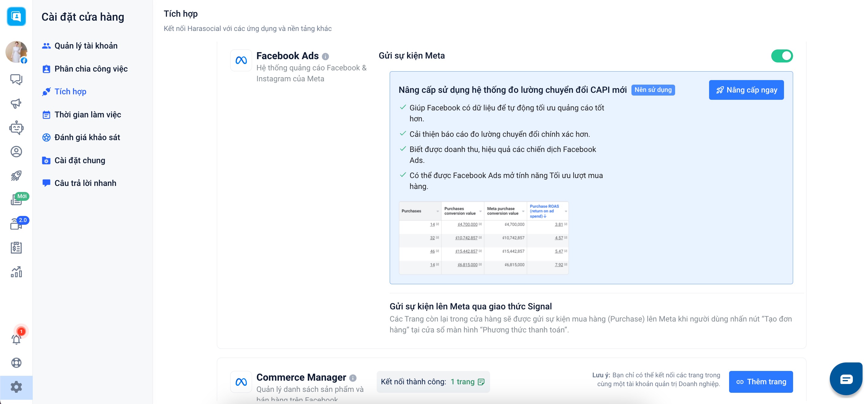This screenshot has height=404, width=868.
Task: Click the rocket icon in left sidebar
Action: pos(16,176)
